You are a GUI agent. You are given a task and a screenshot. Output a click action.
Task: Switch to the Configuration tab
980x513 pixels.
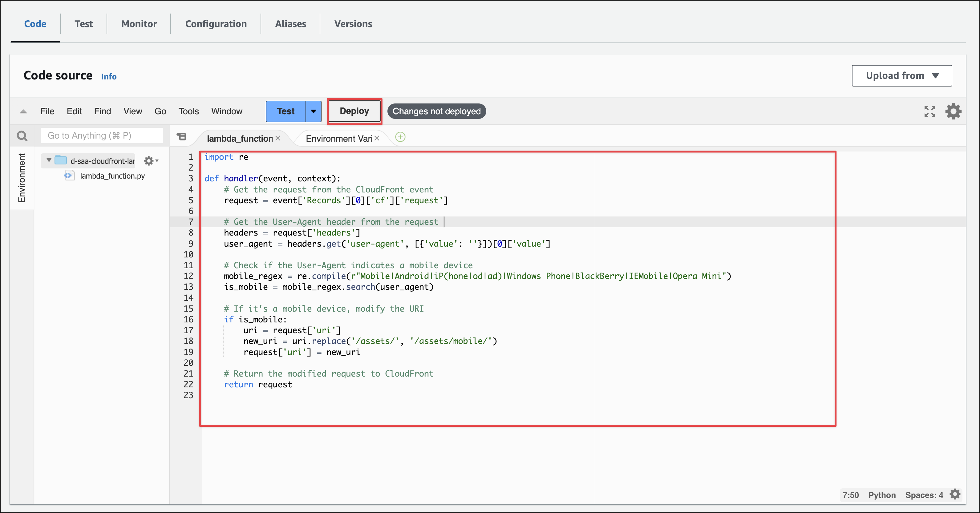click(216, 24)
